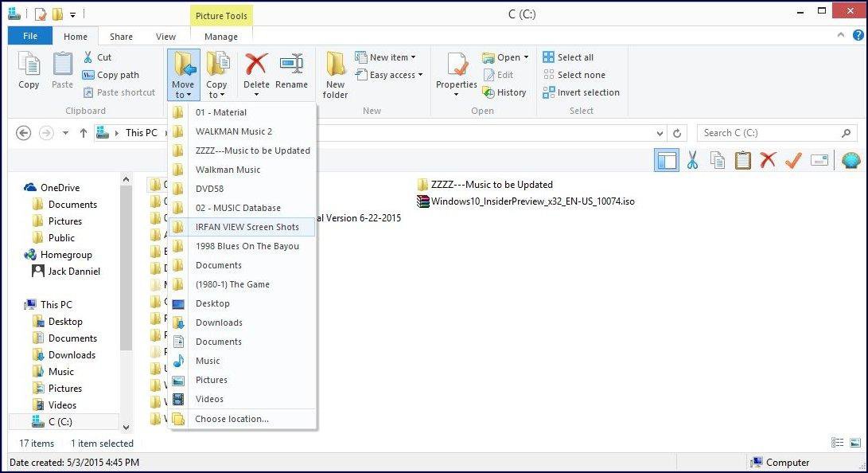Click the scissors Cut icon in the toolbar

[695, 160]
